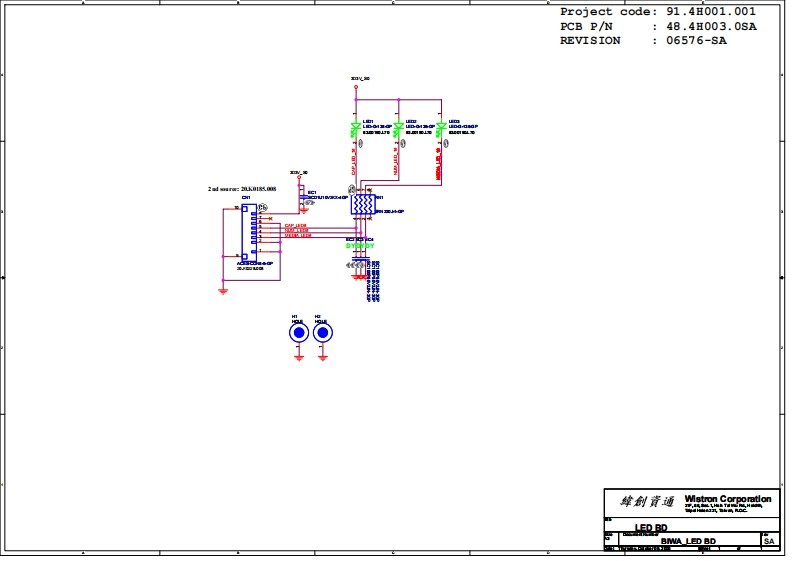This screenshot has width=793, height=561.
Task: Click the H2 mounting hole symbol
Action: click(323, 333)
